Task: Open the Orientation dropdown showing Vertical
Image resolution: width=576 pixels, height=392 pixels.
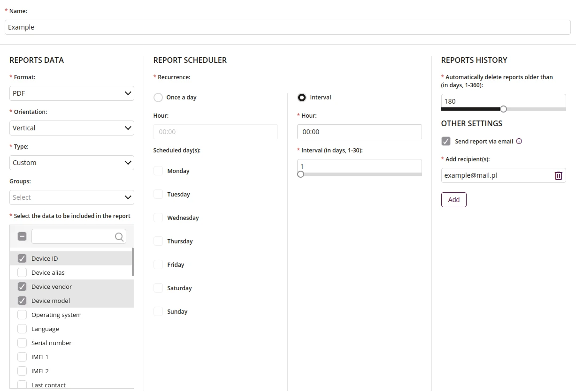Action: tap(72, 128)
